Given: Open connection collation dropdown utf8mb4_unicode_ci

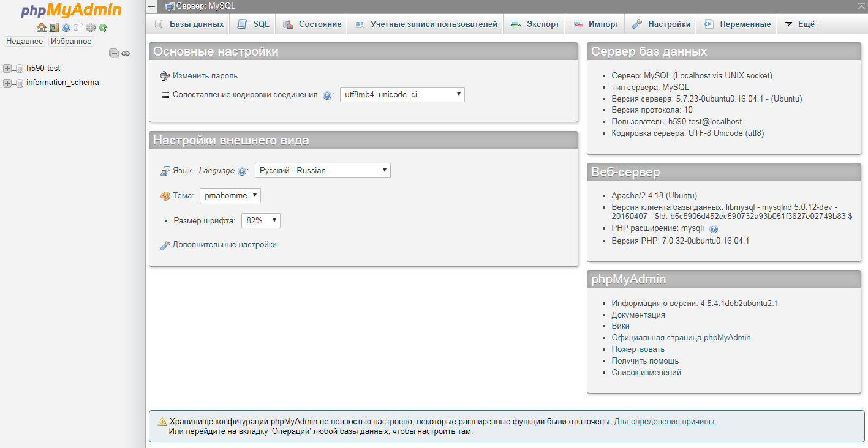Looking at the screenshot, I should (x=402, y=95).
